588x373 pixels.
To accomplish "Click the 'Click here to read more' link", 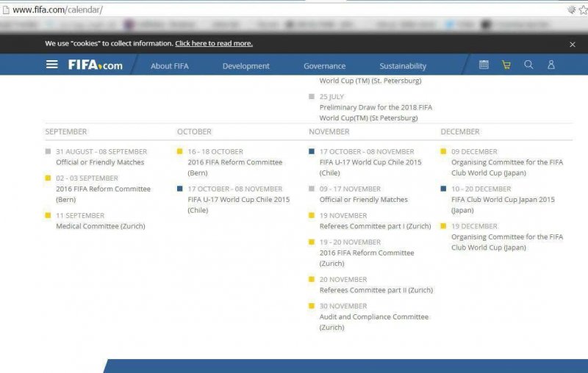I will [213, 43].
